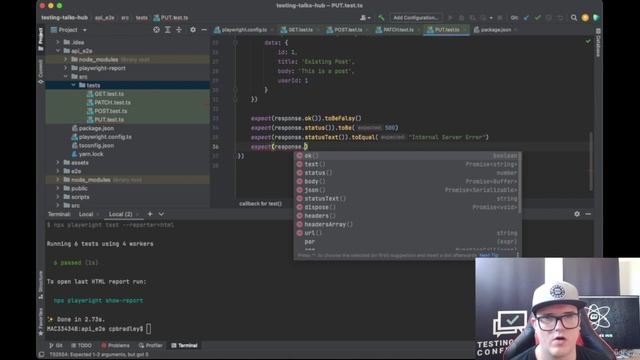Pick url() completion suggestion

tap(407, 233)
